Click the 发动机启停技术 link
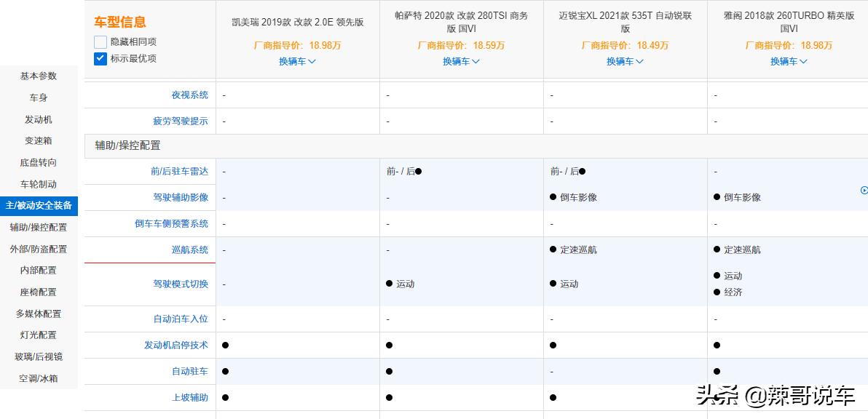The width and height of the screenshot is (868, 419). coord(175,346)
